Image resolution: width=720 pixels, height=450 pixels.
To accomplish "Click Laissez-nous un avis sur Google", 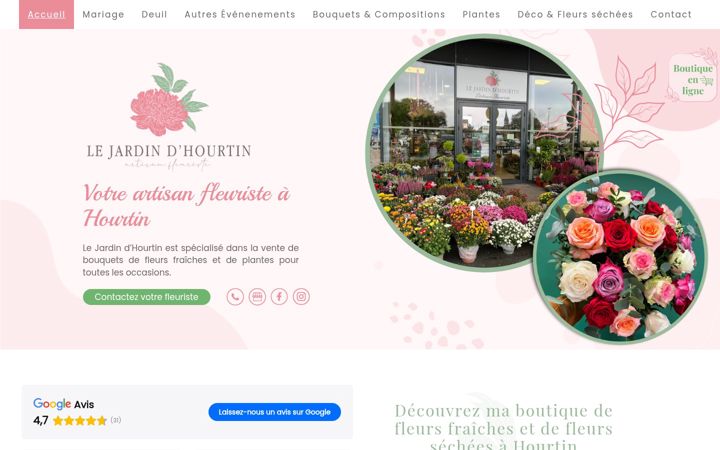I will 275,412.
